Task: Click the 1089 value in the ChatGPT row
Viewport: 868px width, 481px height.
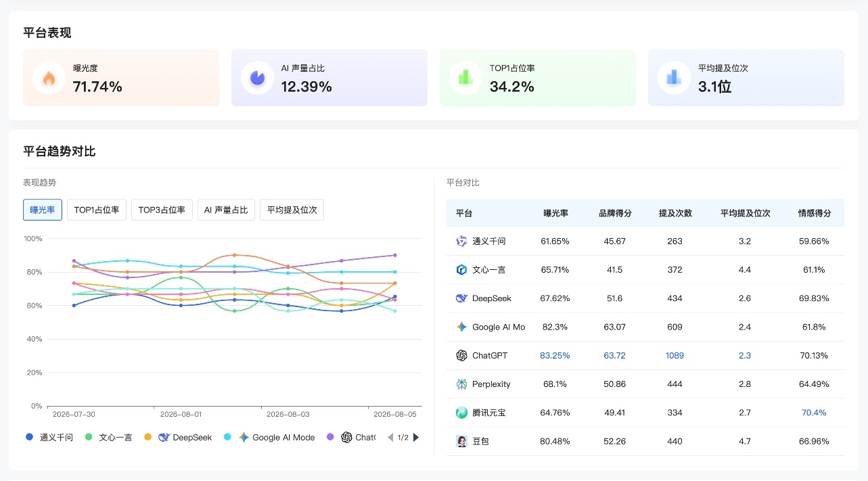Action: click(x=675, y=356)
